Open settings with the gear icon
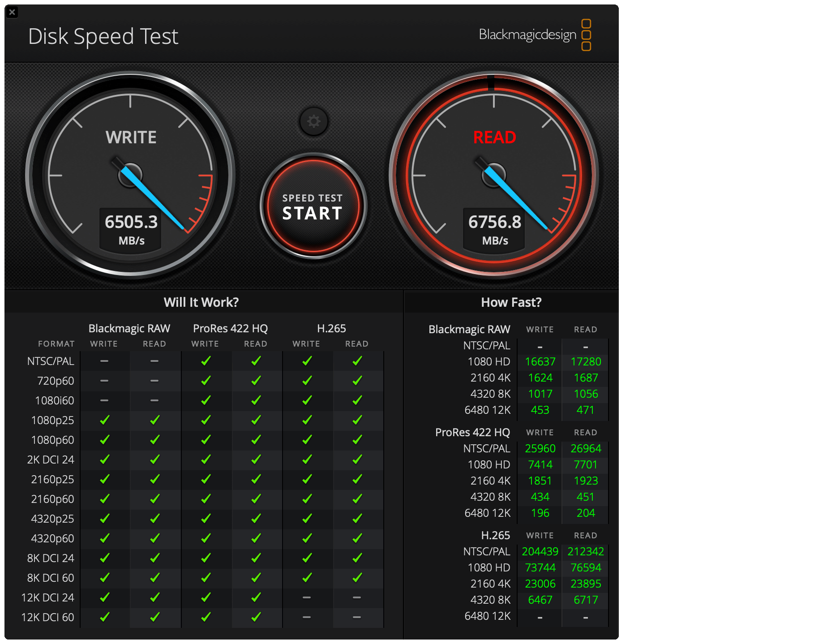The height and width of the screenshot is (644, 840). tap(313, 121)
